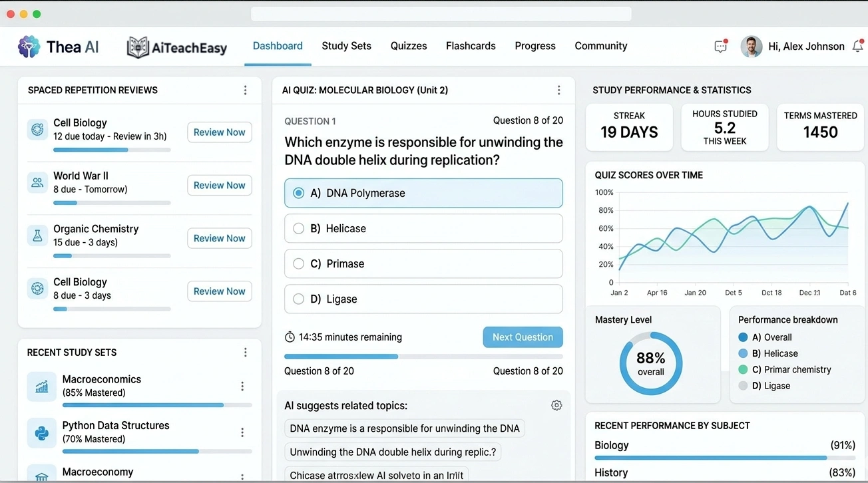This screenshot has height=483, width=868.
Task: Click the 88% Mastery Level ring
Action: point(650,364)
